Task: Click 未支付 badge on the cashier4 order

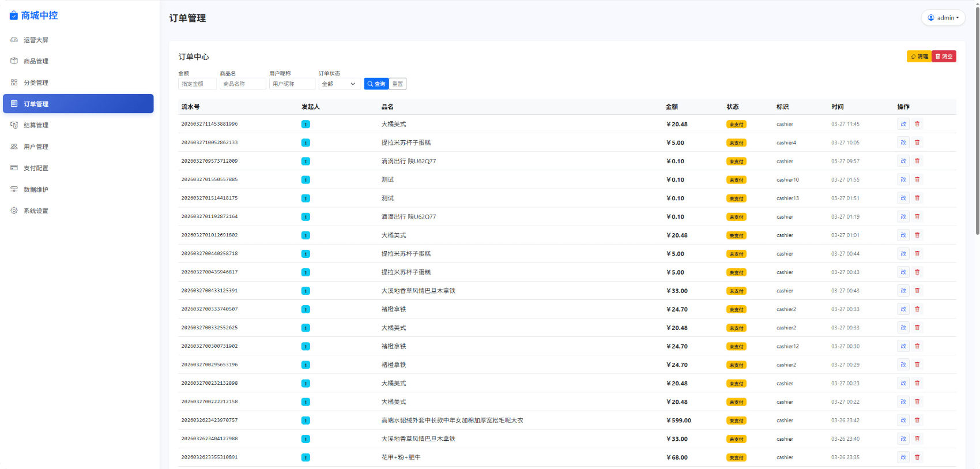Action: [736, 143]
